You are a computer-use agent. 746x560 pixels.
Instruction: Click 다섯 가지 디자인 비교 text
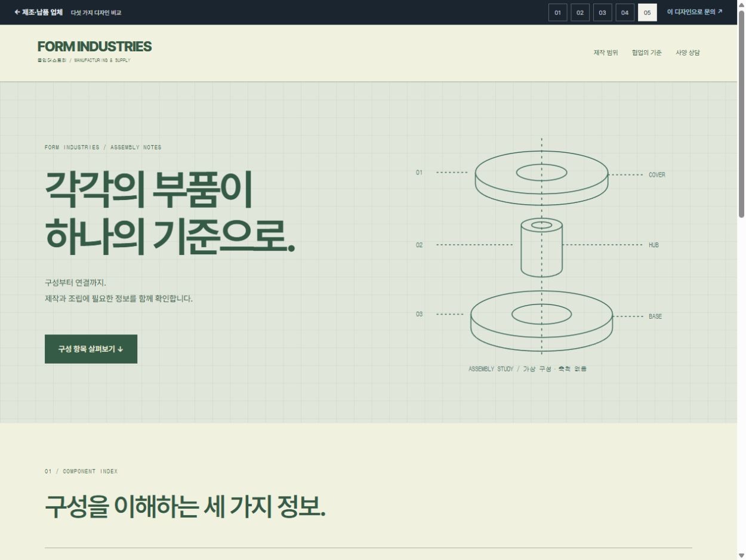tap(96, 13)
